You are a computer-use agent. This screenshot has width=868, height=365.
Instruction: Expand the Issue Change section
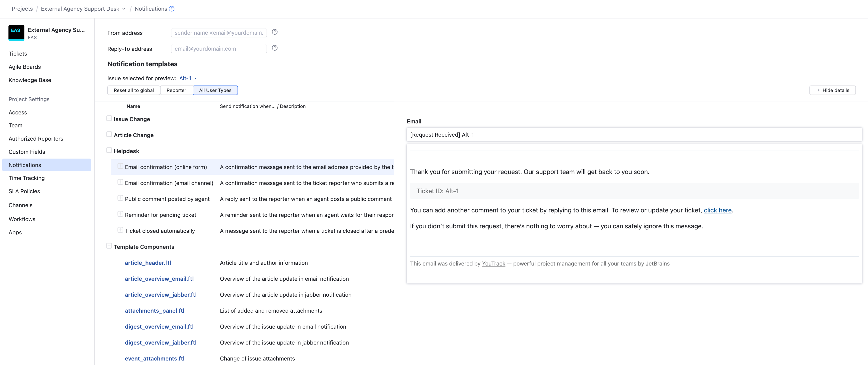point(109,118)
